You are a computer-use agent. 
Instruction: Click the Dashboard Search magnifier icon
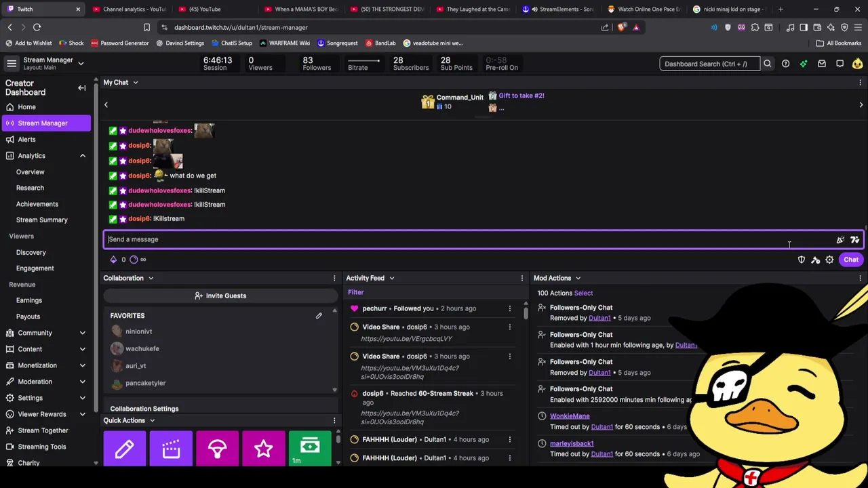pyautogui.click(x=768, y=64)
